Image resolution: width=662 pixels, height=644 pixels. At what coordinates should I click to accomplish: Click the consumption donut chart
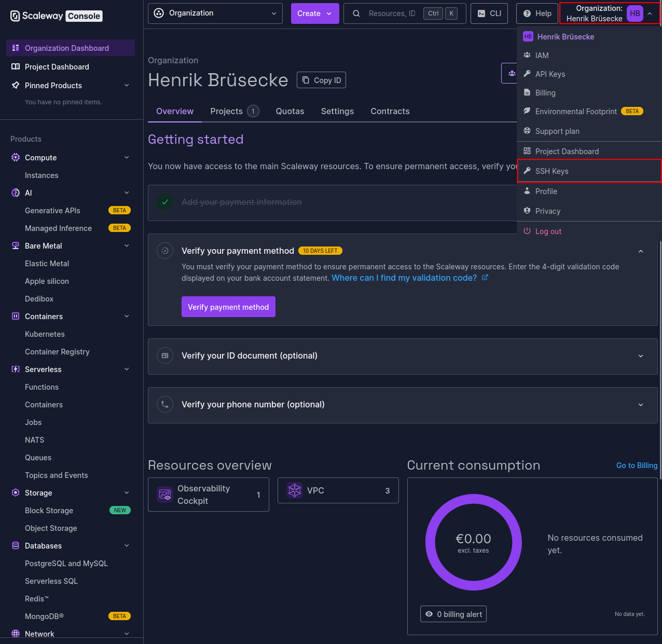pyautogui.click(x=473, y=542)
